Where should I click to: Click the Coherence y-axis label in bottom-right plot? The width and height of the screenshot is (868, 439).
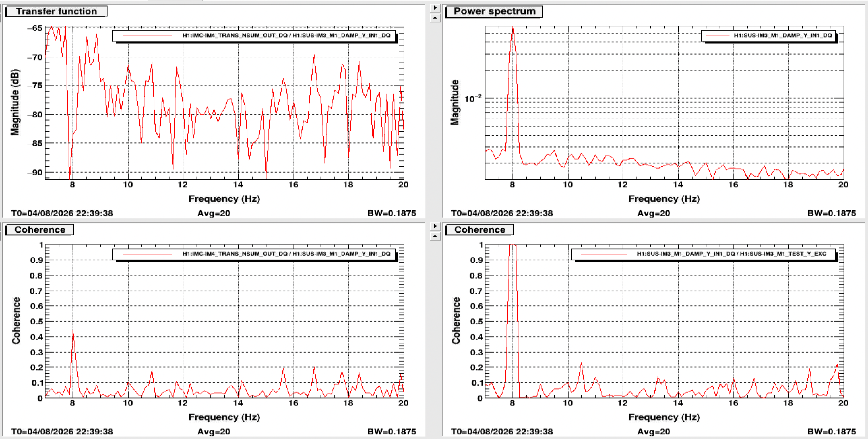click(456, 321)
